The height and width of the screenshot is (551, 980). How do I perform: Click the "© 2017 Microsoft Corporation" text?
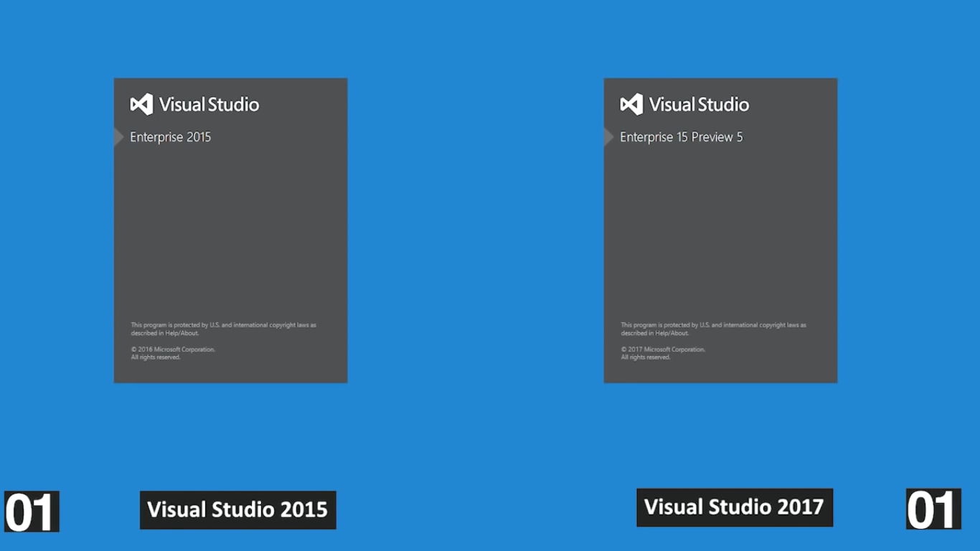point(663,349)
